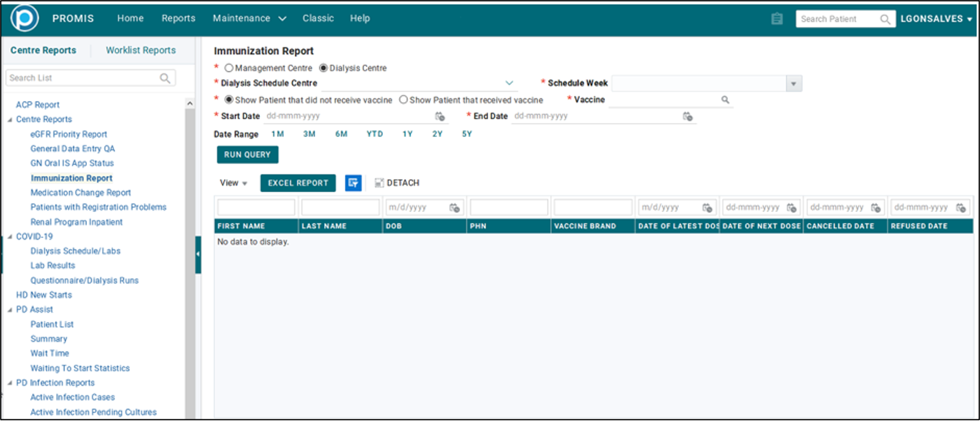Viewport: 980px width, 421px height.
Task: Click the Search Patient magnifier icon
Action: click(885, 20)
